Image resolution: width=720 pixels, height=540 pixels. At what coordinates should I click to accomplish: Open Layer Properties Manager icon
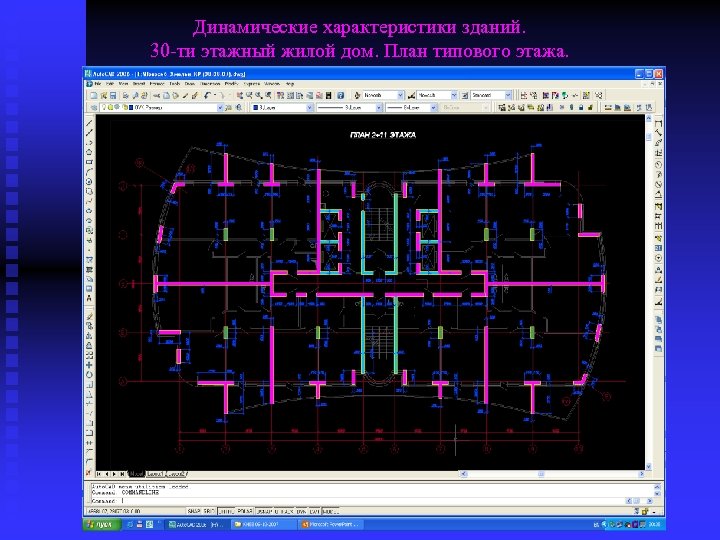(x=94, y=107)
